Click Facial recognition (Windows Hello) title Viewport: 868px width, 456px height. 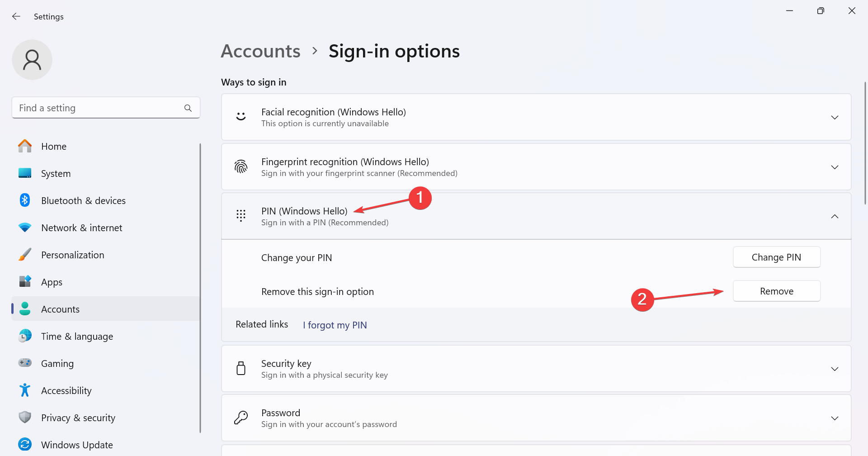(x=334, y=112)
